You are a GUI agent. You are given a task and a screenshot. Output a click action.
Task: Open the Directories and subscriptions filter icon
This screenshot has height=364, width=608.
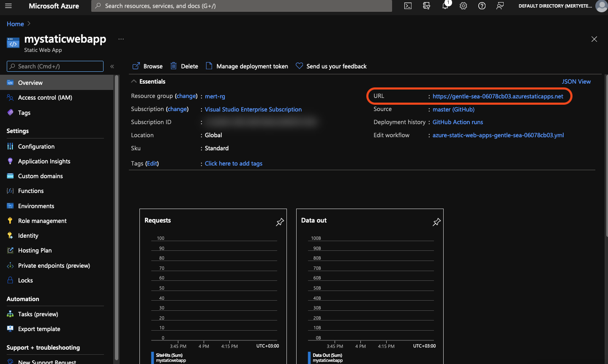pyautogui.click(x=426, y=6)
